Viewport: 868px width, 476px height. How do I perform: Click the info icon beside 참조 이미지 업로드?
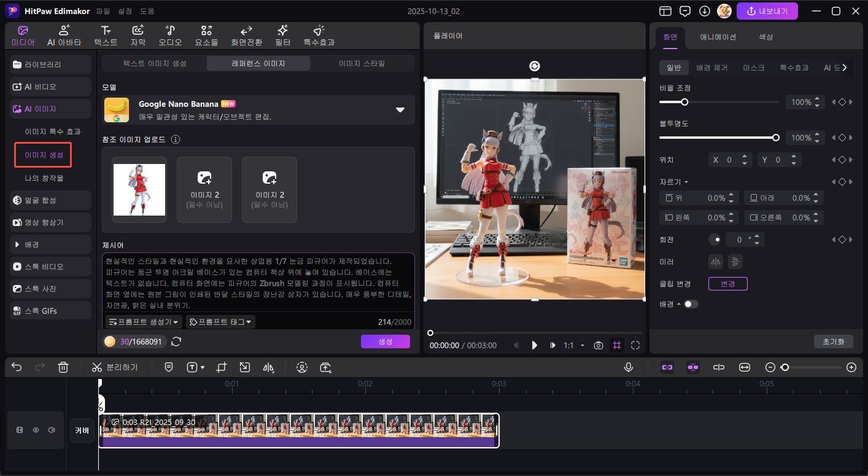tap(176, 139)
